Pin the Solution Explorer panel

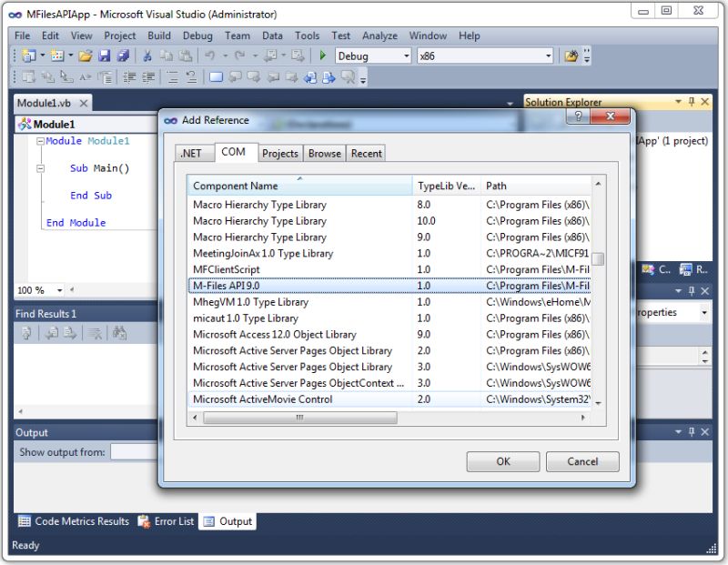click(692, 101)
